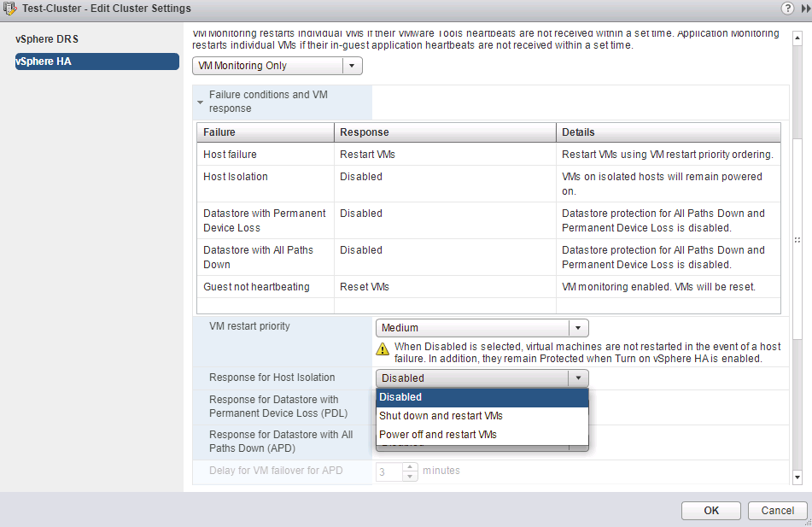Click the cluster icon beside Test-Cluster title
Image resolution: width=812 pixels, height=527 pixels.
click(x=10, y=9)
